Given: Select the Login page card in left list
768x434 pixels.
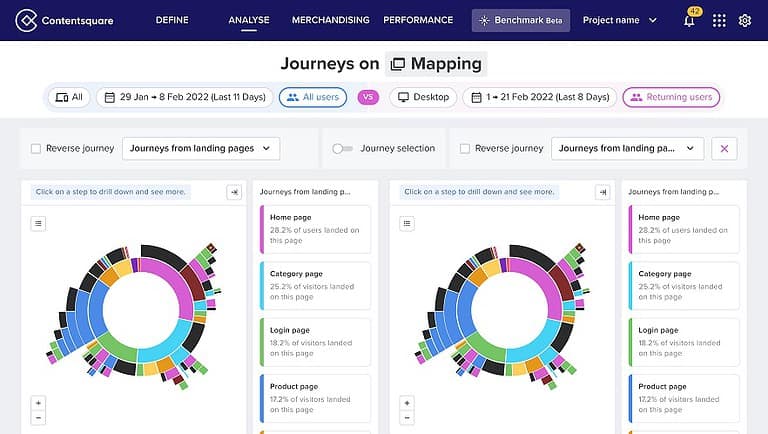Looking at the screenshot, I should (315, 342).
